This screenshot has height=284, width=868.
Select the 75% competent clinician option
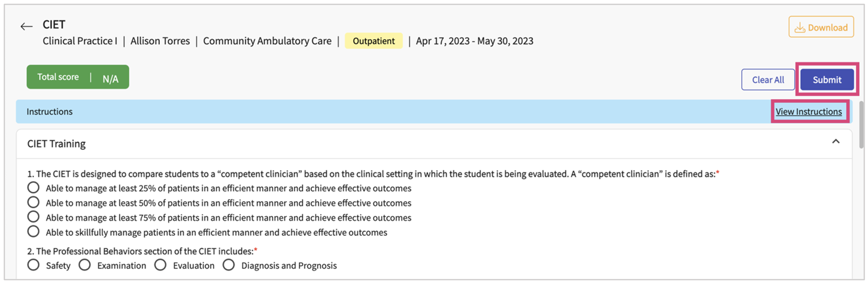tap(33, 216)
